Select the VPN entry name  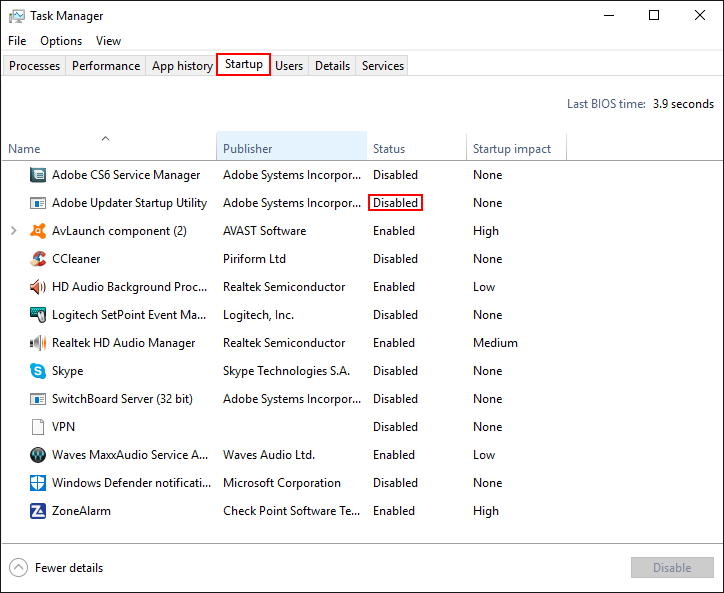pyautogui.click(x=63, y=427)
